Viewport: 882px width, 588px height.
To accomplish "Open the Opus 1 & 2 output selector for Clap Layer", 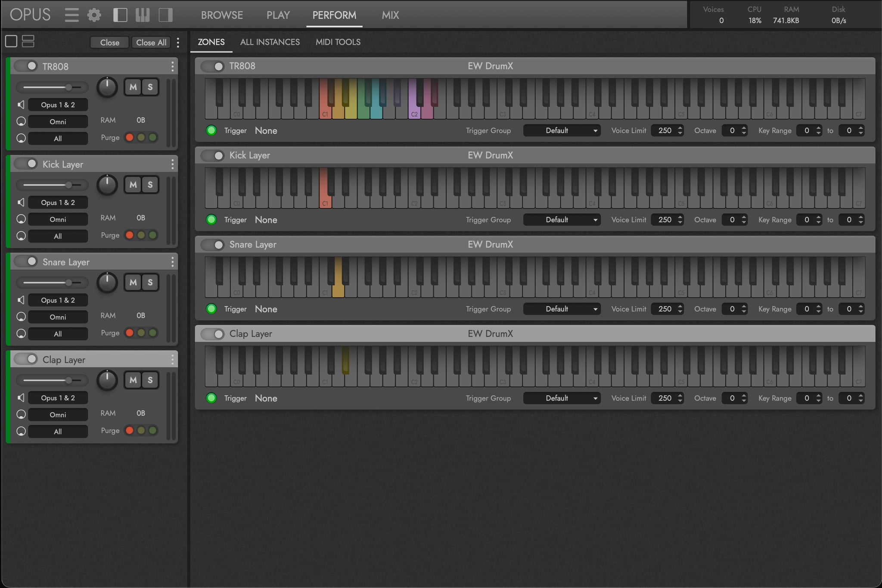I will point(58,398).
